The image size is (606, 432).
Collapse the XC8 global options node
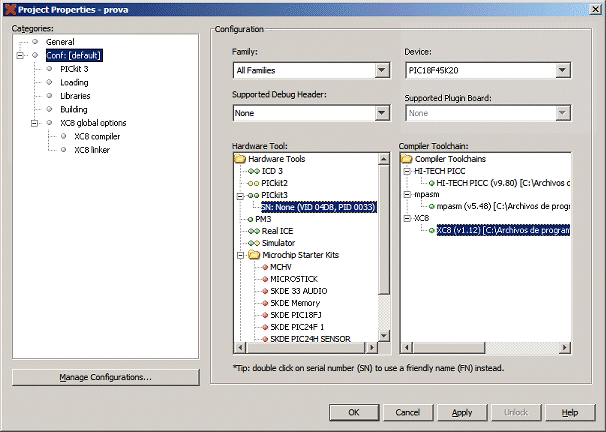click(36, 123)
